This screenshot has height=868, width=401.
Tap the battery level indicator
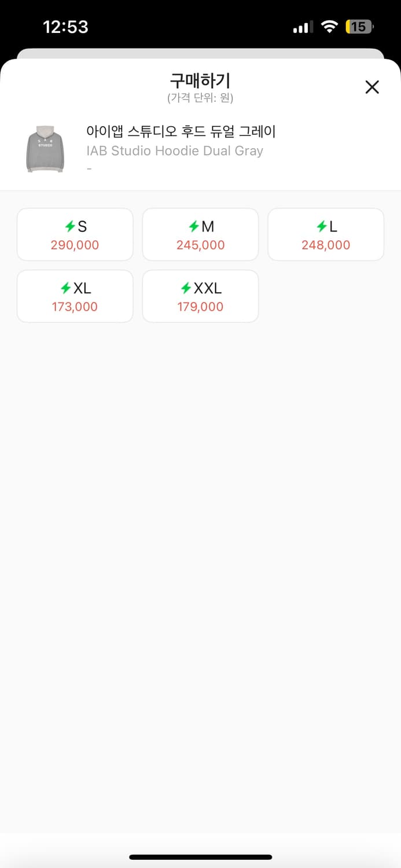pyautogui.click(x=359, y=27)
